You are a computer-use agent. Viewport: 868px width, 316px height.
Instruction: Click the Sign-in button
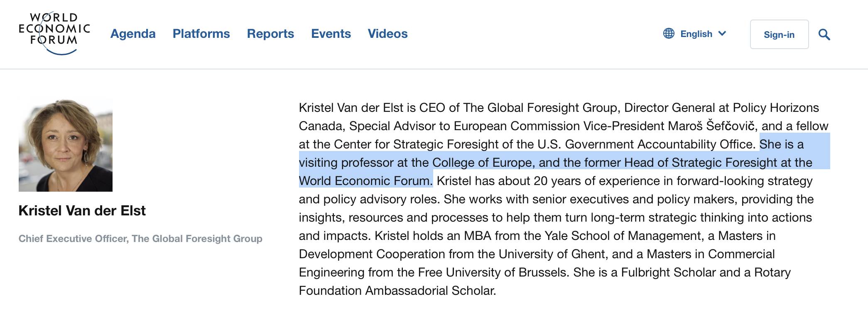[779, 35]
